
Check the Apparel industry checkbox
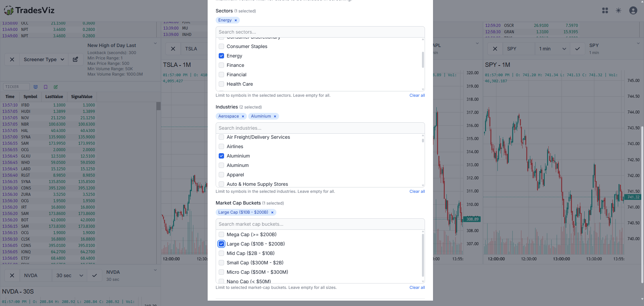[221, 175]
